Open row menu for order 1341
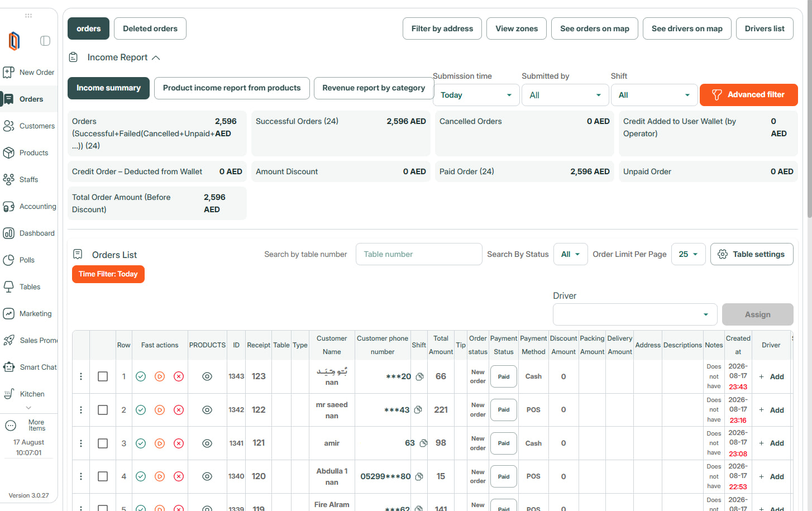This screenshot has width=812, height=511. pos(81,443)
